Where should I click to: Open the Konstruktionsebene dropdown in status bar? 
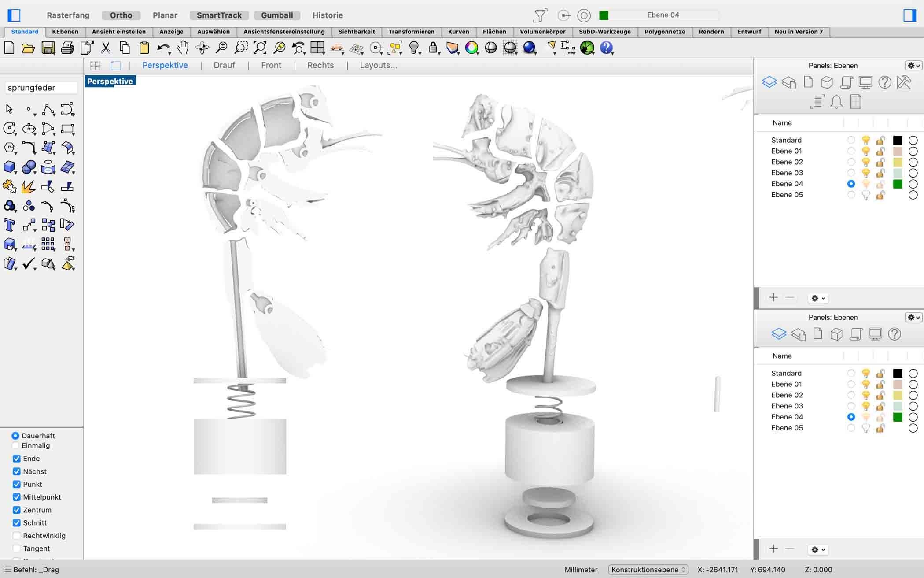pos(648,570)
